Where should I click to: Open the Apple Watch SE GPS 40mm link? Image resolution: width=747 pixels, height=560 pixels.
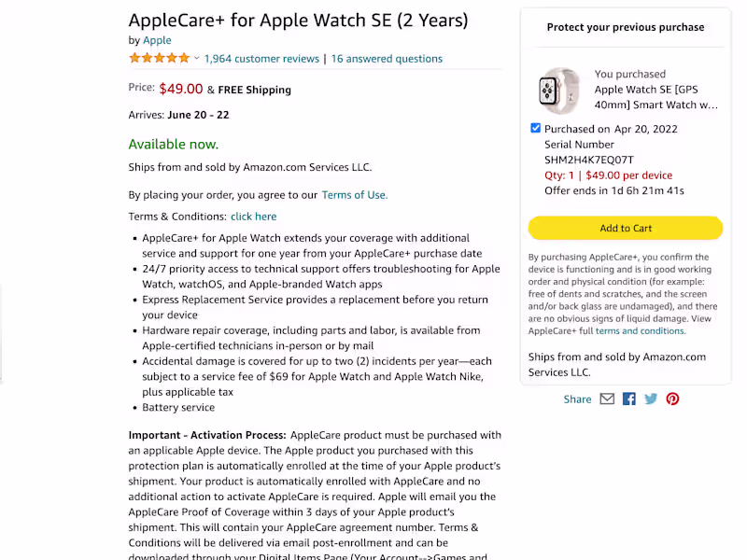pos(655,97)
